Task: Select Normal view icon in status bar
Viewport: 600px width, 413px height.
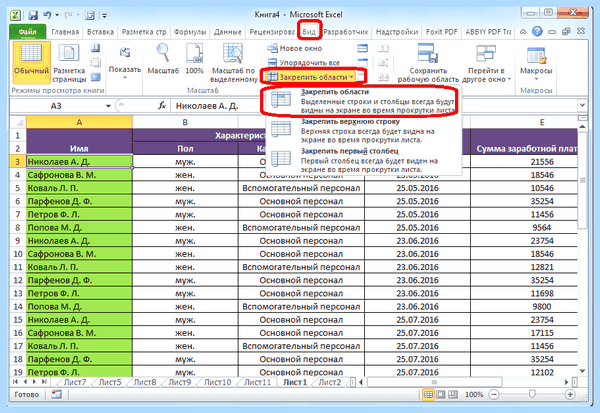Action: (428, 394)
